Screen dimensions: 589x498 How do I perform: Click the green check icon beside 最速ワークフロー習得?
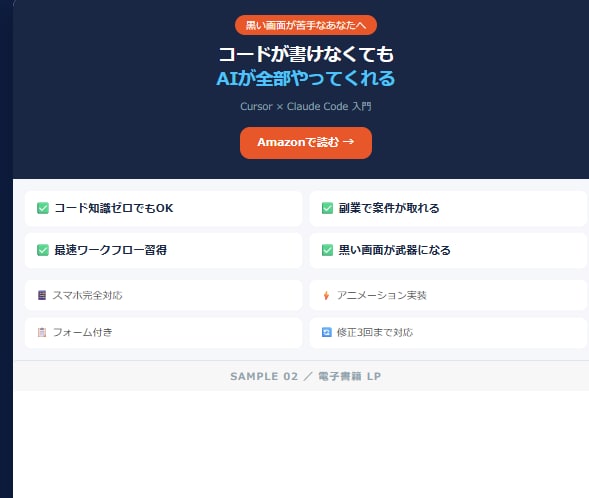tap(43, 250)
